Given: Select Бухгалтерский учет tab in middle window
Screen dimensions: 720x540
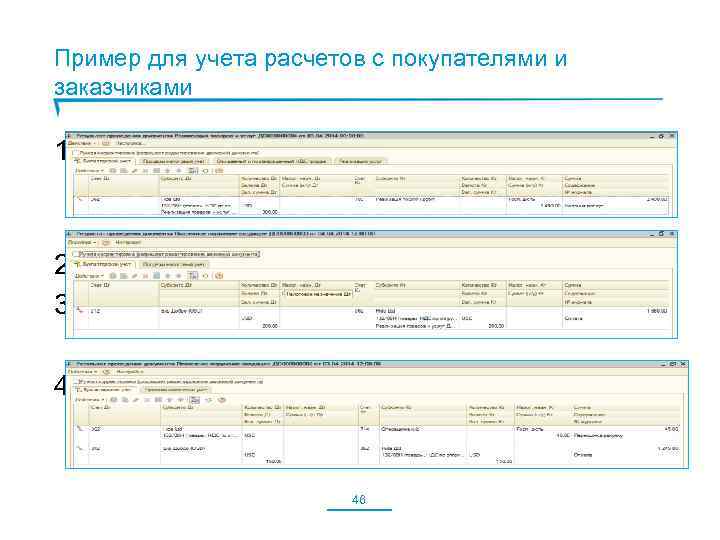Looking at the screenshot, I should tap(104, 264).
